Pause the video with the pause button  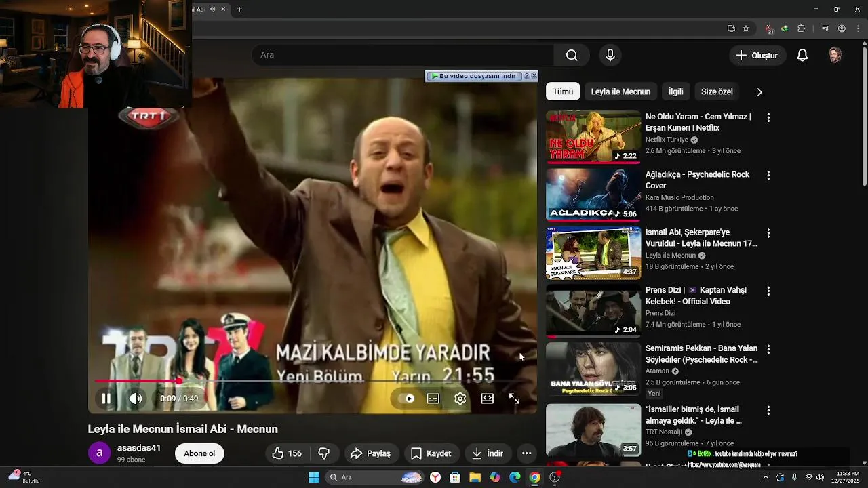click(x=106, y=399)
